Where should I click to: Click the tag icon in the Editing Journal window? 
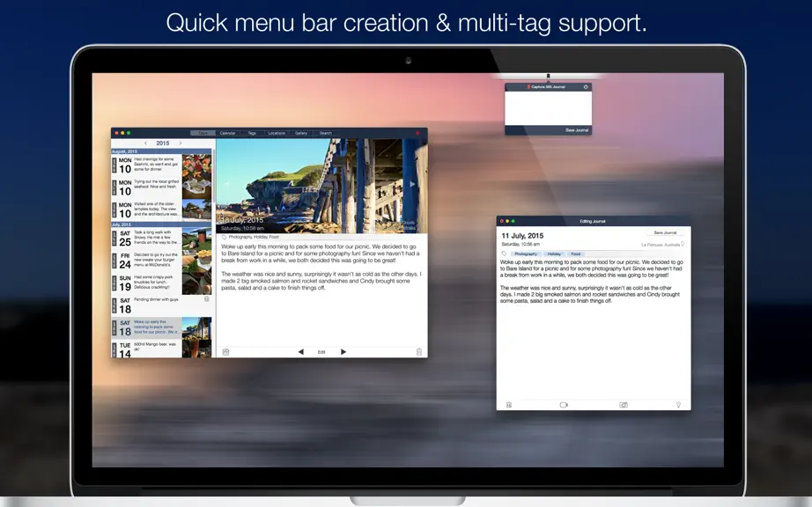click(504, 253)
